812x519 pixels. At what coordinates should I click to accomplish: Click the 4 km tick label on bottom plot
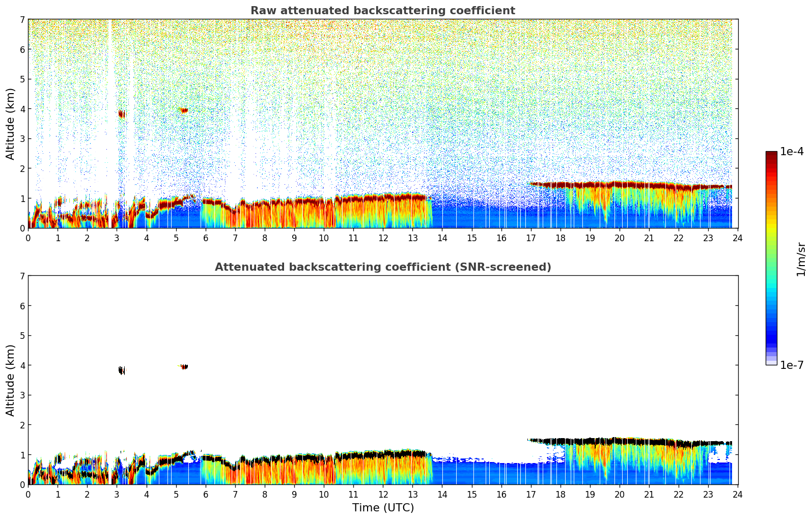pyautogui.click(x=22, y=365)
